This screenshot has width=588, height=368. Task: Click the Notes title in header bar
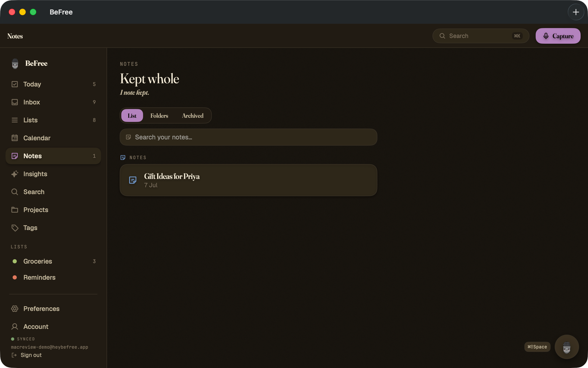pos(15,36)
